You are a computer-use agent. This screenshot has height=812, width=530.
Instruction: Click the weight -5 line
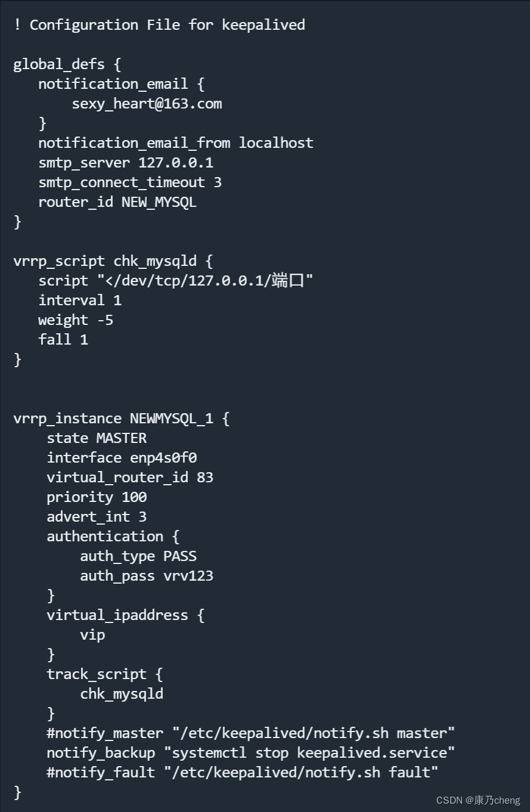76,320
